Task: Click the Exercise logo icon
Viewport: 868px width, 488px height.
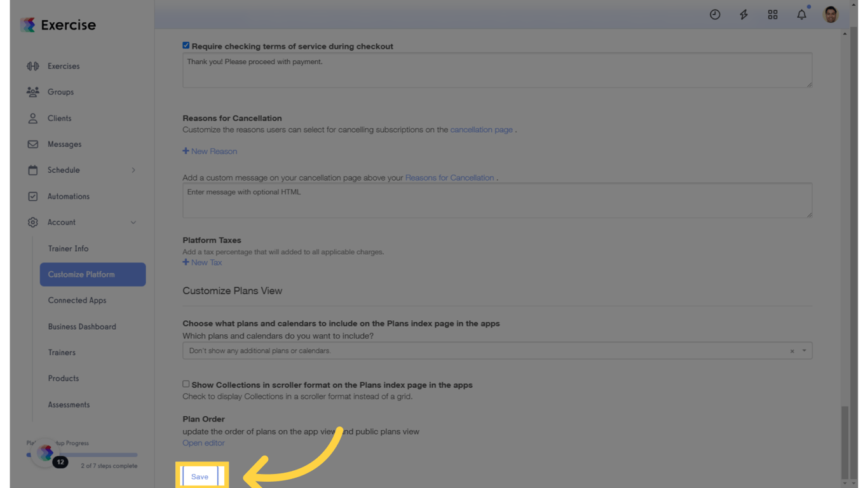Action: tap(28, 25)
